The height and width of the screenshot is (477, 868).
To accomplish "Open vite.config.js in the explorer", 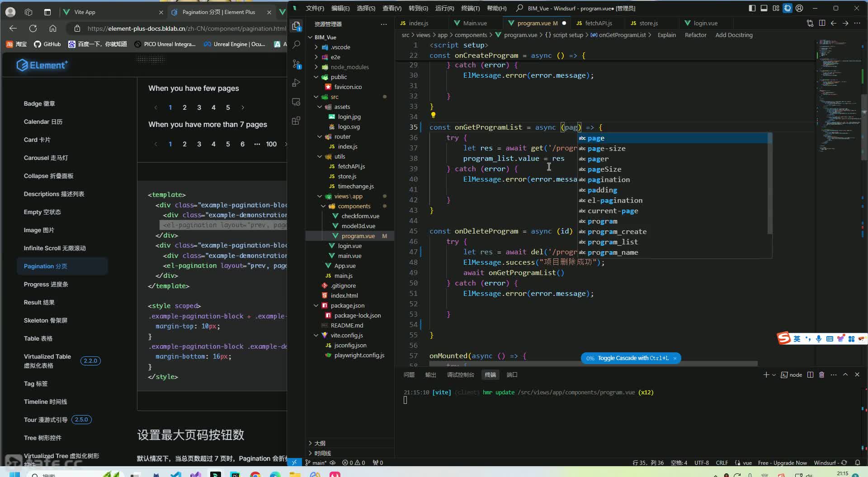I will pyautogui.click(x=346, y=335).
